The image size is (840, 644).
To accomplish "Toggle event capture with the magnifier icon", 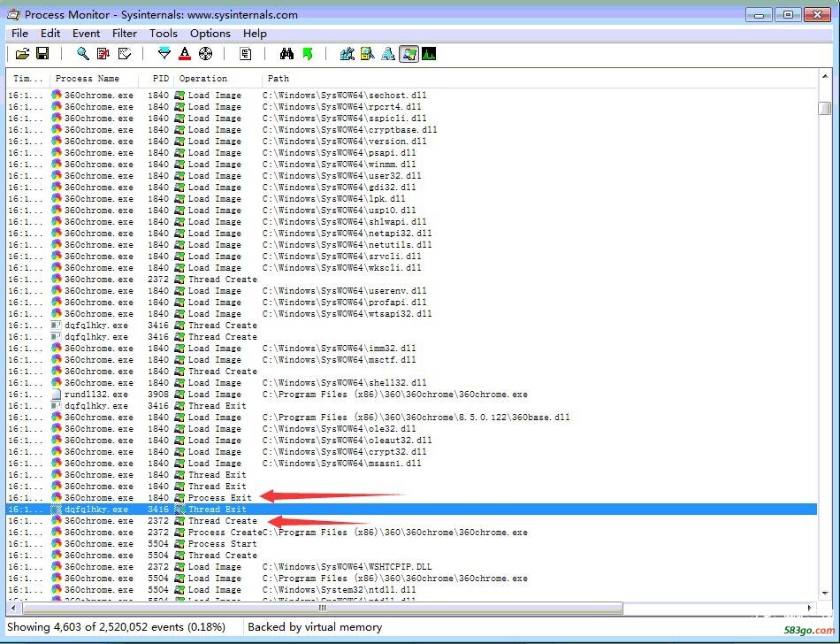I will point(83,54).
